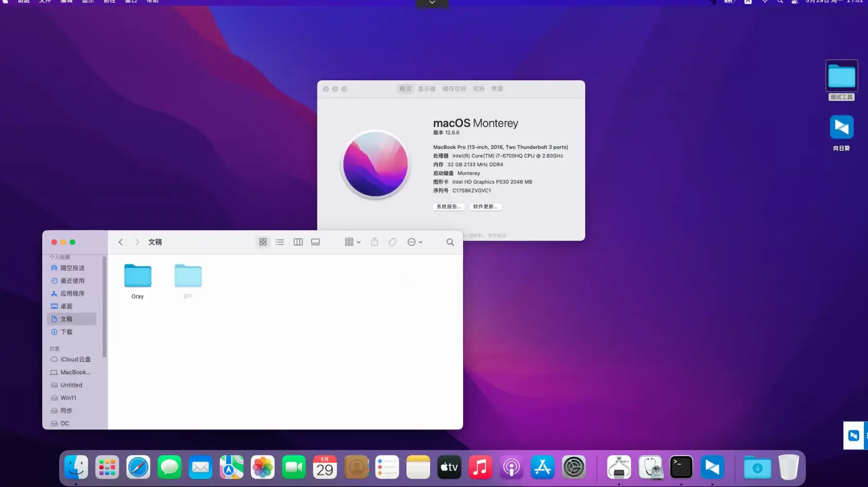This screenshot has height=487, width=868.
Task: Switch Finder to list view
Action: coord(280,242)
